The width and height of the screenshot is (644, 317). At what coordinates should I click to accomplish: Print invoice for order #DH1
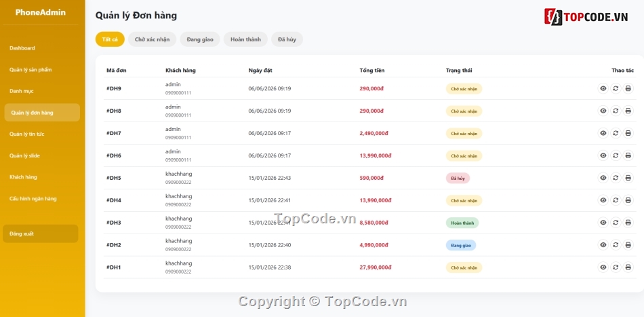click(628, 267)
